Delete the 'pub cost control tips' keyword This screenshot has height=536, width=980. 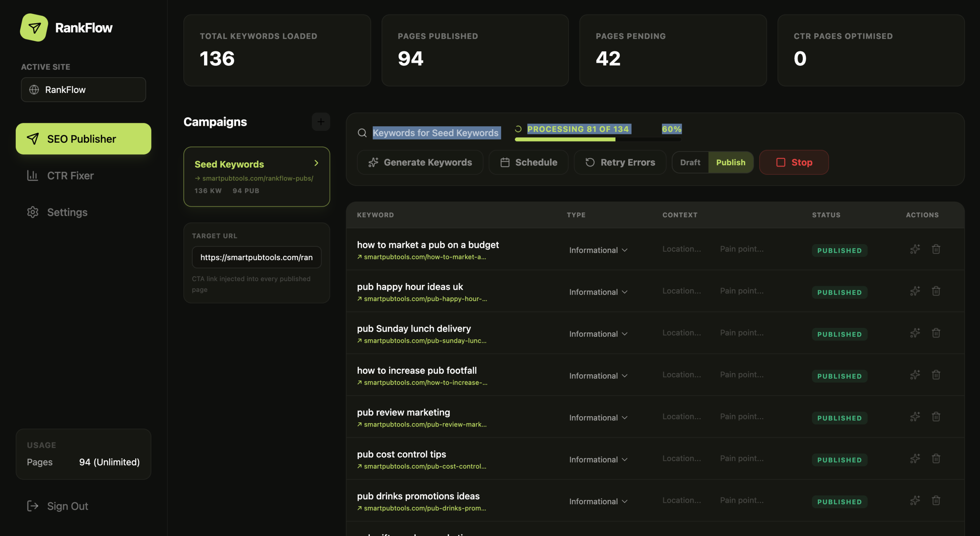click(x=936, y=459)
